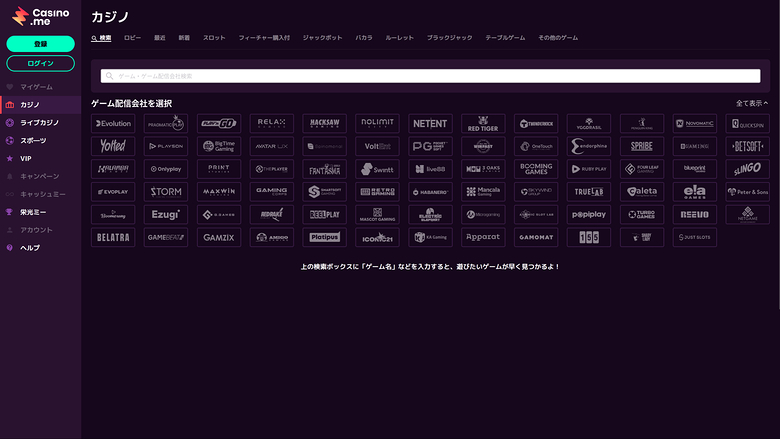Image resolution: width=780 pixels, height=439 pixels.
Task: Click the ログイン button
Action: point(41,63)
